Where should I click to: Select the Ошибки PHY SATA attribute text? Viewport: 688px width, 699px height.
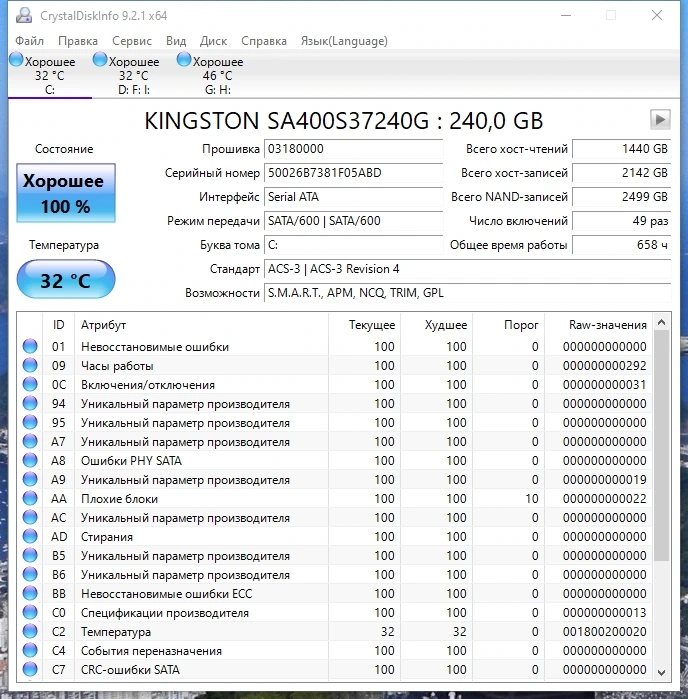[x=131, y=461]
